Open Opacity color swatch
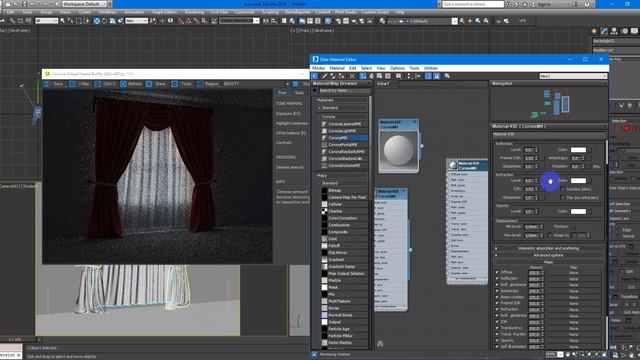 578,211
